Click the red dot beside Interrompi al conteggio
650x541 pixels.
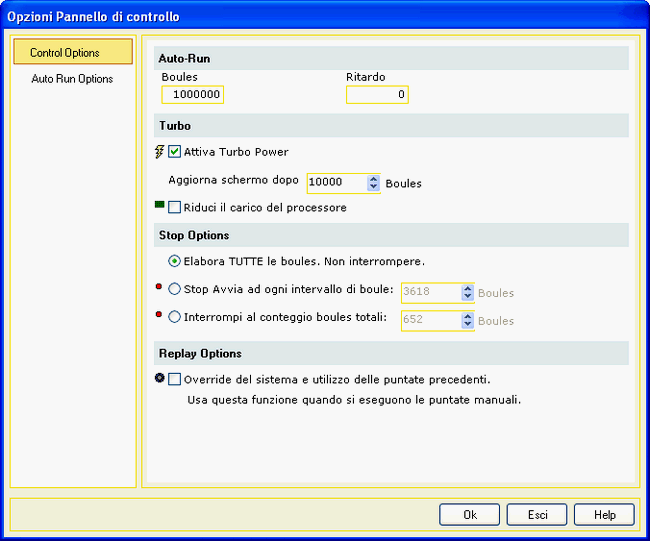(160, 317)
